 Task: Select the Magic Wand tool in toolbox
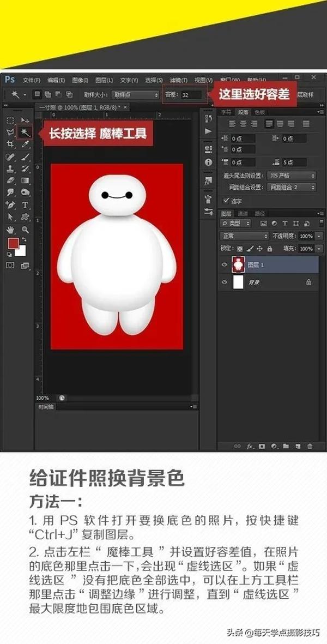25,132
